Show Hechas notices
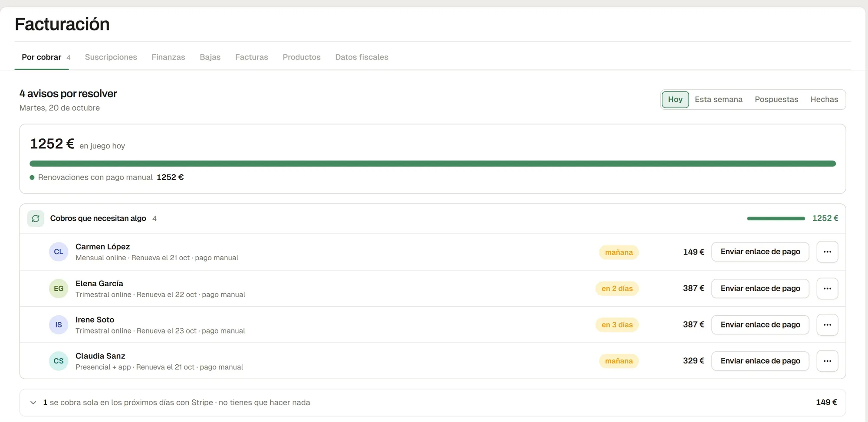This screenshot has width=868, height=422. point(824,99)
